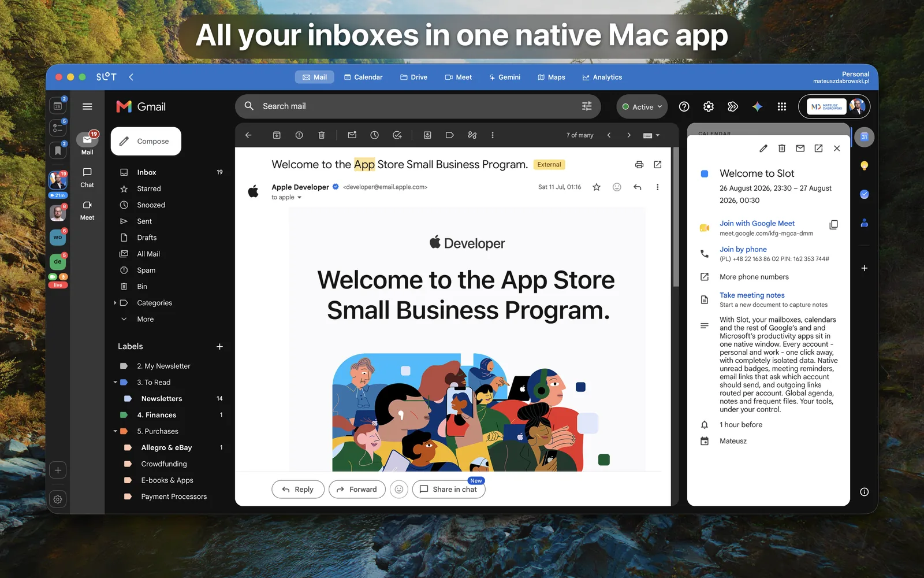Switch to the Drive tab in Slot
The height and width of the screenshot is (578, 924).
pyautogui.click(x=413, y=77)
